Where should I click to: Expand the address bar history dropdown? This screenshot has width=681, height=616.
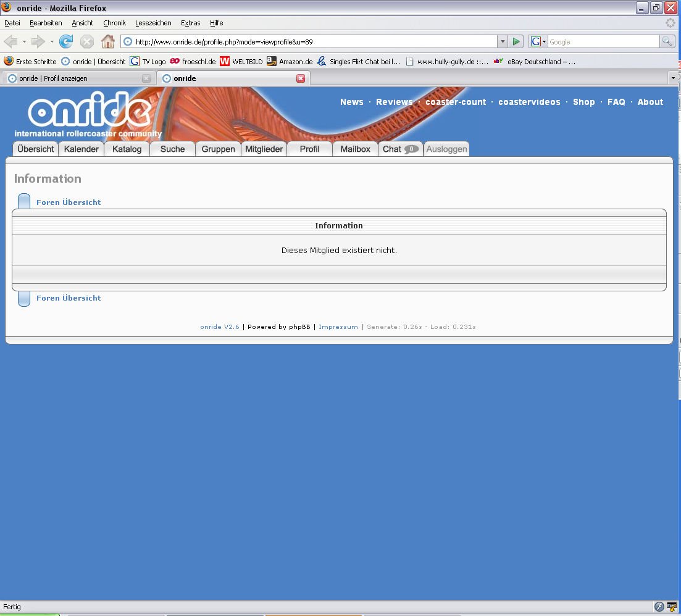coord(503,41)
